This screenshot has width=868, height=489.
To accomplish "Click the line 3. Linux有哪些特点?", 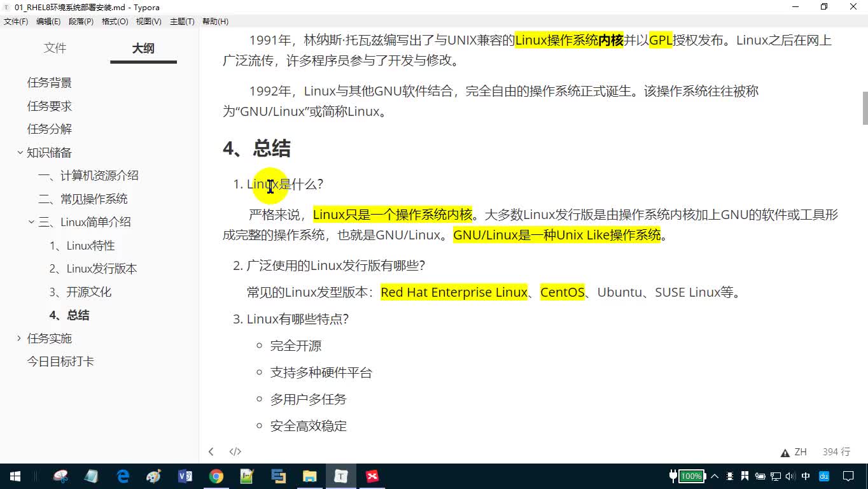I will coord(291,319).
